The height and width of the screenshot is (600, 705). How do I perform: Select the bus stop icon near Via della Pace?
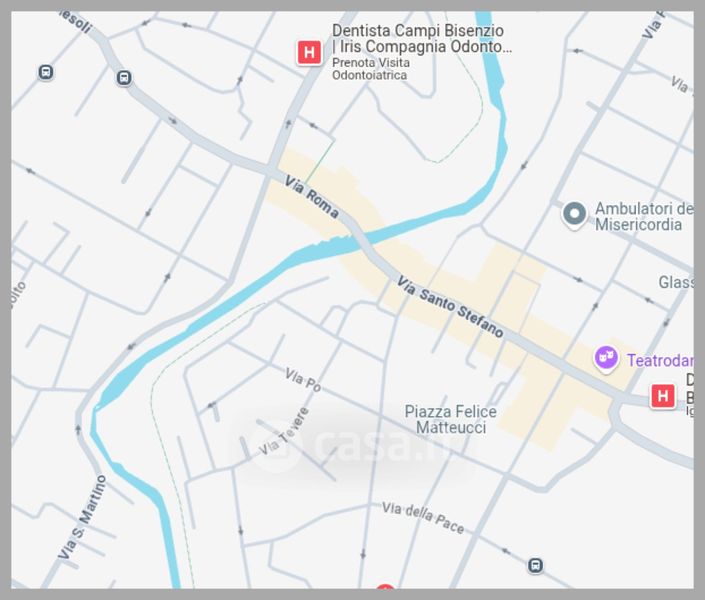click(535, 565)
